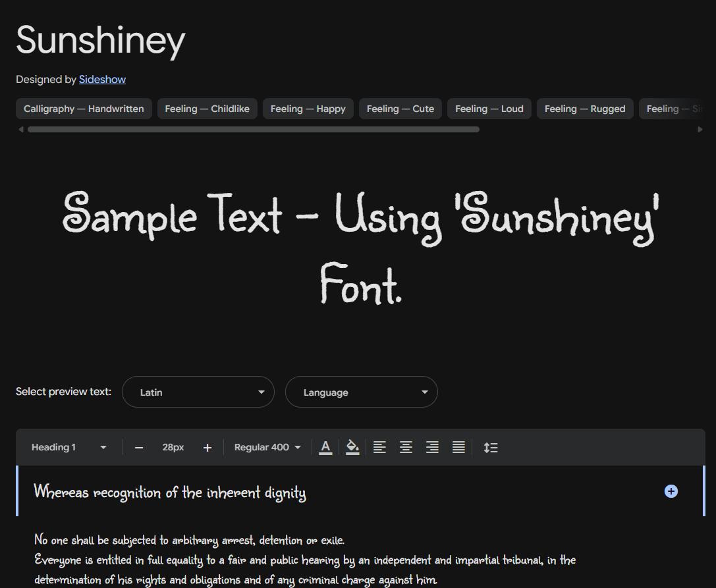
Task: Align text right
Action: tap(432, 447)
